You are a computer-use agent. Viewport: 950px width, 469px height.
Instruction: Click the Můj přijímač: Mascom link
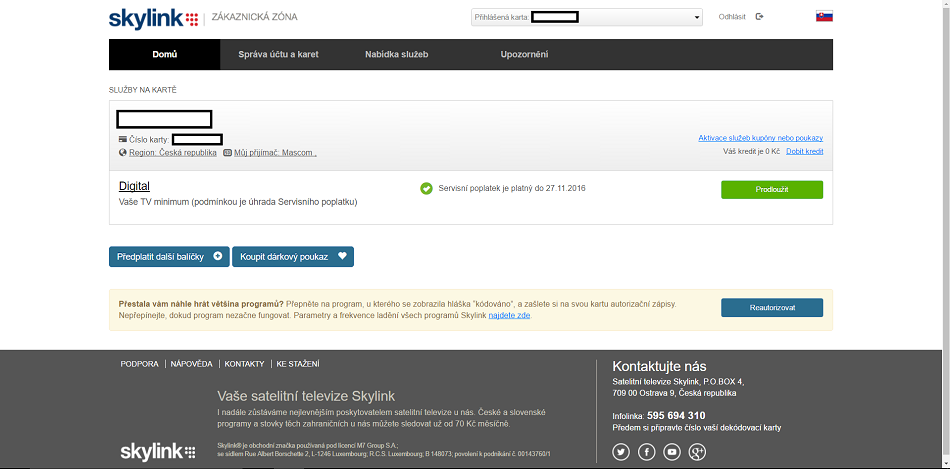click(x=275, y=153)
